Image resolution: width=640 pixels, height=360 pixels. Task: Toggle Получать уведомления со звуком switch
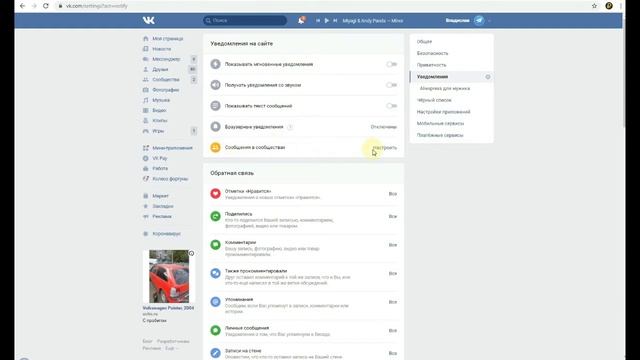click(391, 85)
